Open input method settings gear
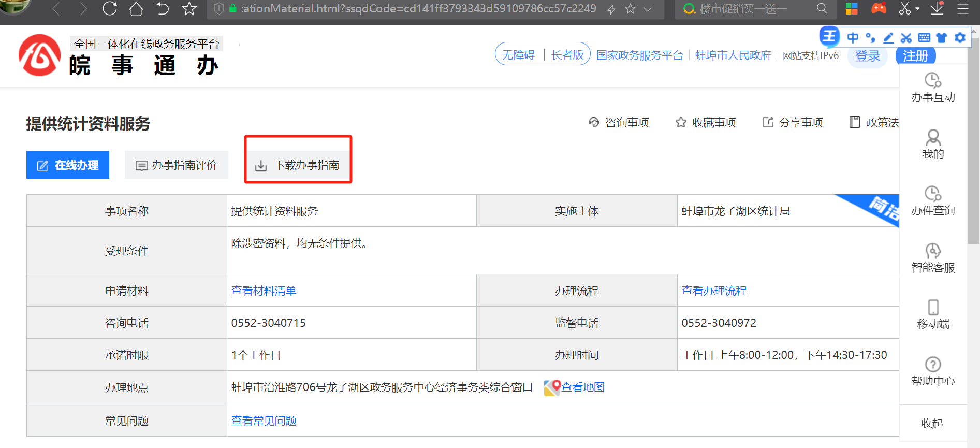This screenshot has height=448, width=980. [x=960, y=38]
